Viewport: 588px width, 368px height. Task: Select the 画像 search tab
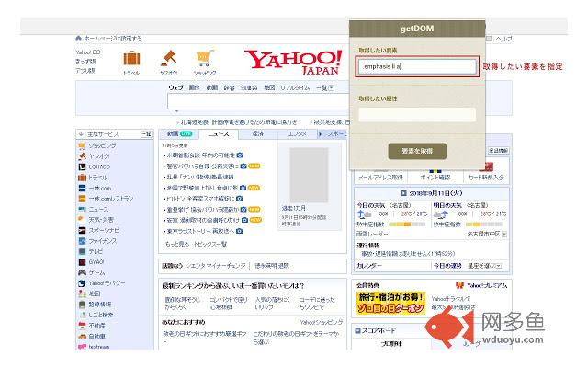coord(194,87)
